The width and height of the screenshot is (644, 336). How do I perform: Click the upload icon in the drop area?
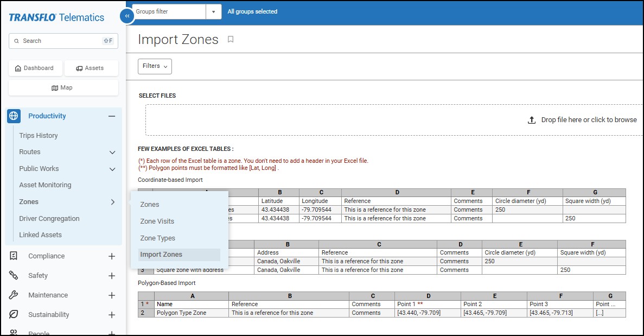[x=532, y=120]
